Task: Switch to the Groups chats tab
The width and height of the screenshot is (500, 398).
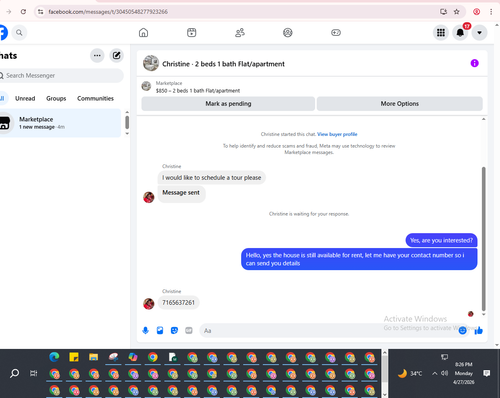Action: [56, 98]
